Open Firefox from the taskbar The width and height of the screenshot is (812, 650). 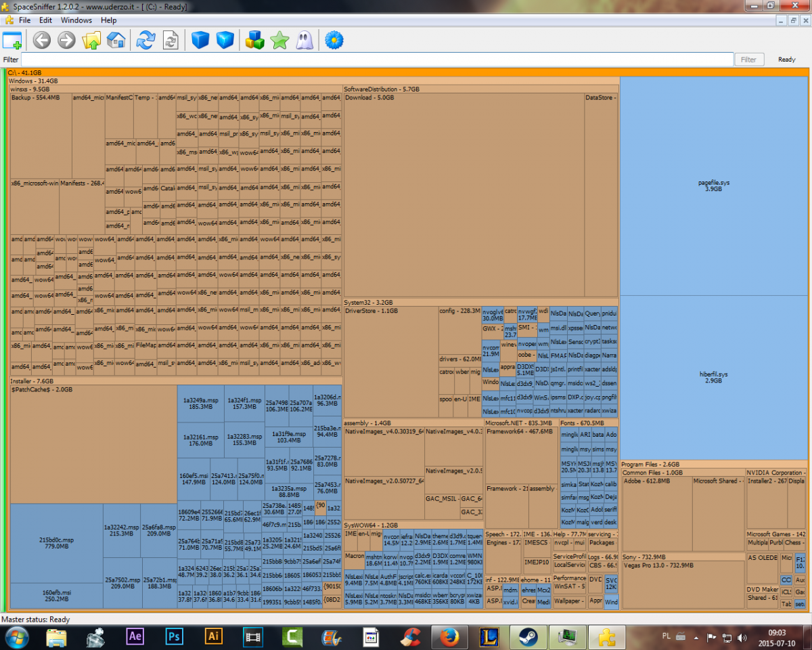coord(449,637)
